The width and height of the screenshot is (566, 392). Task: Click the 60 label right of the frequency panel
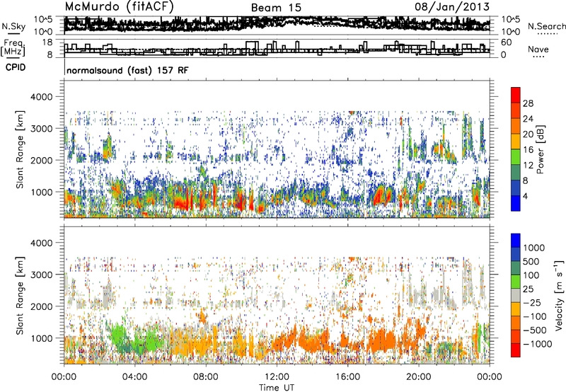pyautogui.click(x=506, y=42)
